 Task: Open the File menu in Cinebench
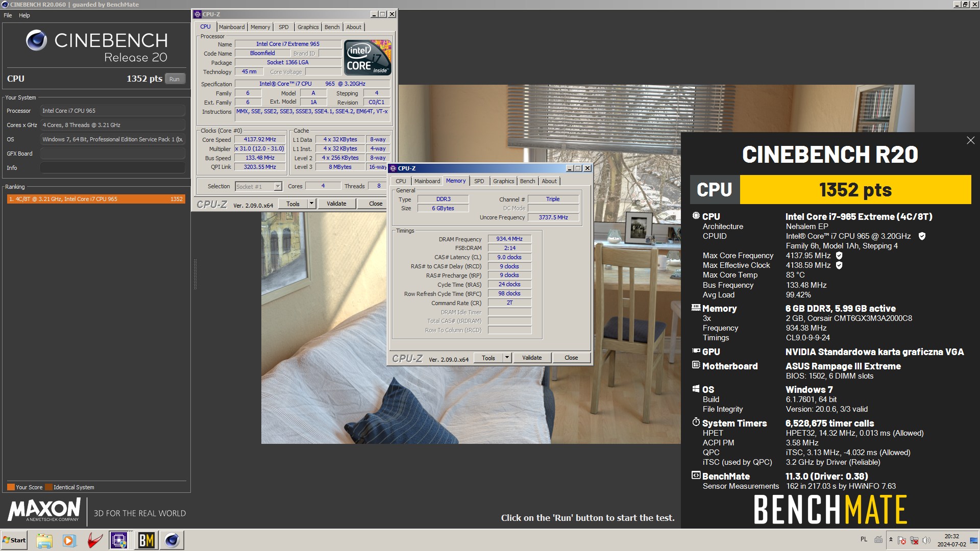coord(8,15)
